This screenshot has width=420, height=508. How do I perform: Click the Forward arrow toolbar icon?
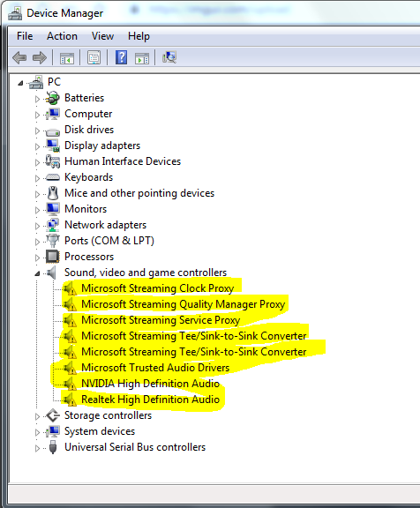40,58
